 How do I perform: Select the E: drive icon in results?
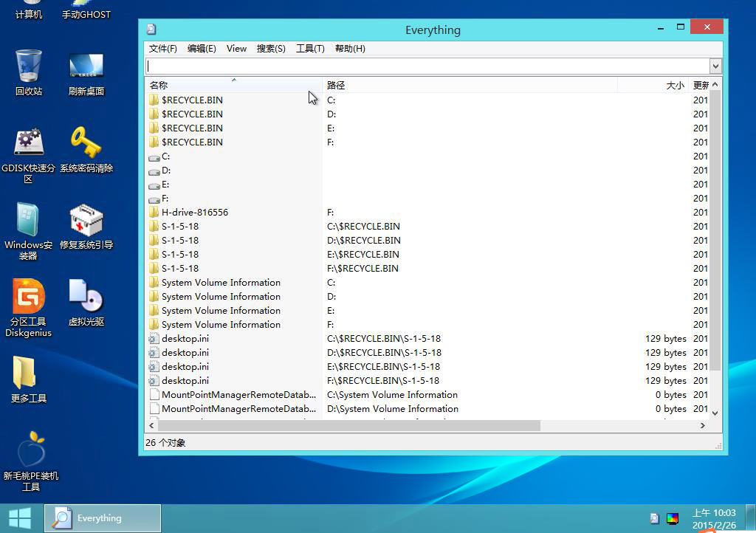click(154, 185)
